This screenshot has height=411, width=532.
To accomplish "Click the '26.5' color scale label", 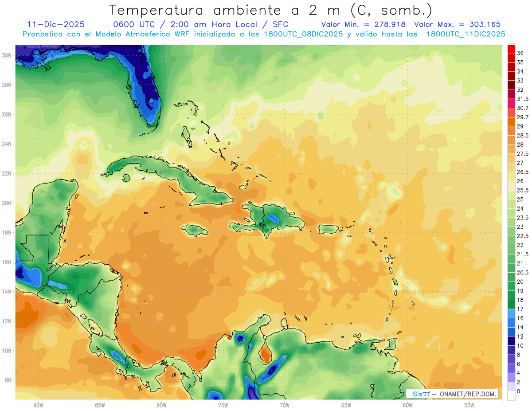I will [523, 172].
